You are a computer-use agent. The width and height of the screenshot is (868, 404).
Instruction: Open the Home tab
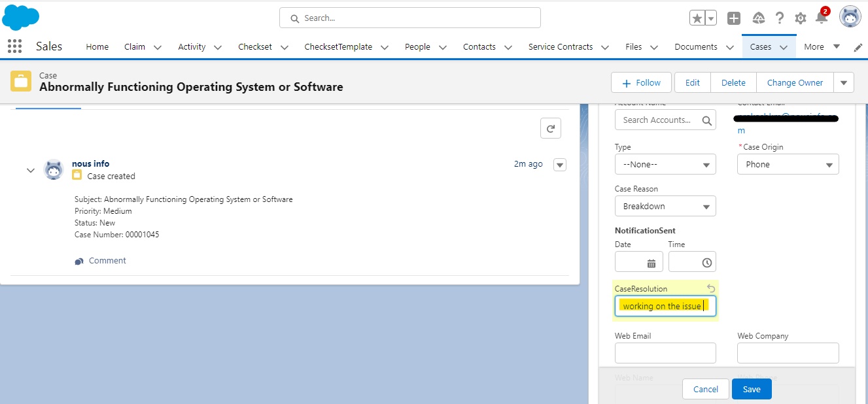click(x=97, y=47)
